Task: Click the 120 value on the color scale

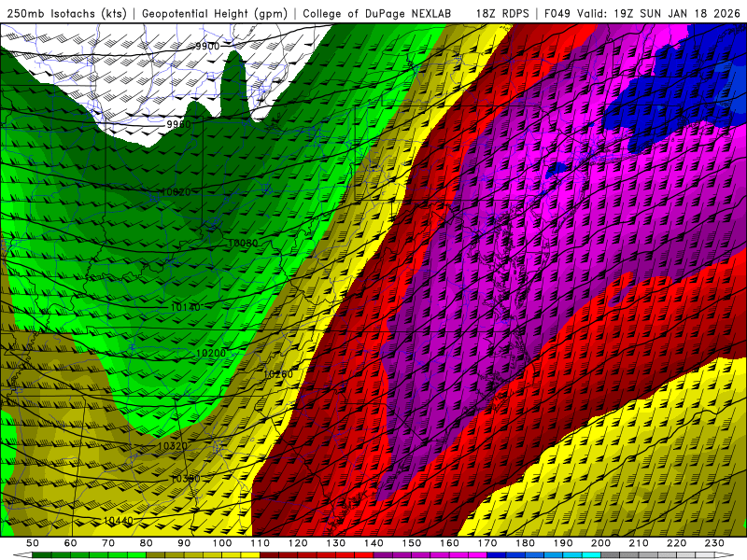Action: (x=298, y=543)
